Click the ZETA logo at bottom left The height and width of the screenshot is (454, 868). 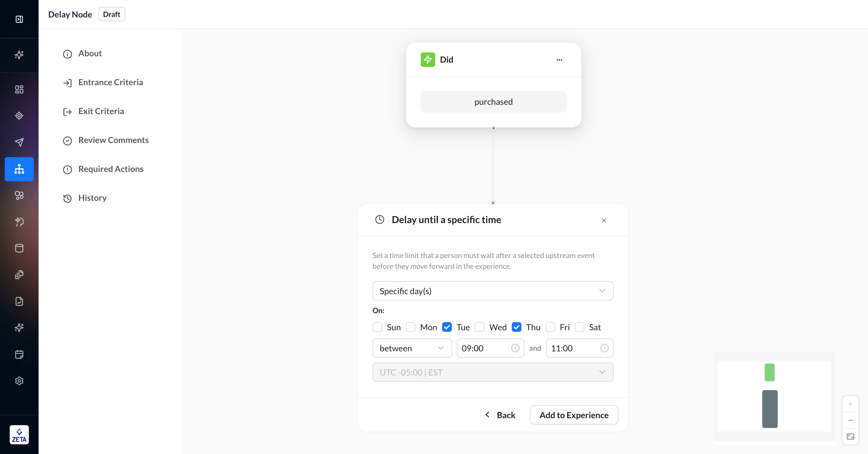(x=19, y=435)
